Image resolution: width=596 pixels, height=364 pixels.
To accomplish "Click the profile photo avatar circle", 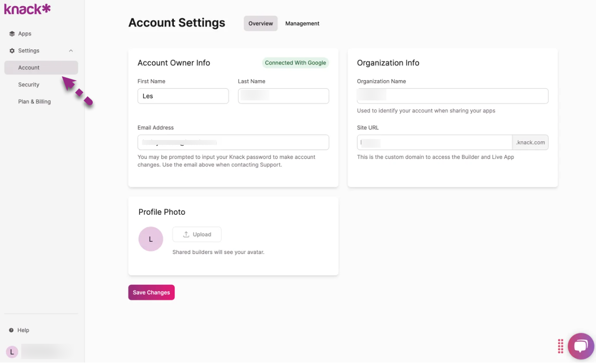I will 151,239.
